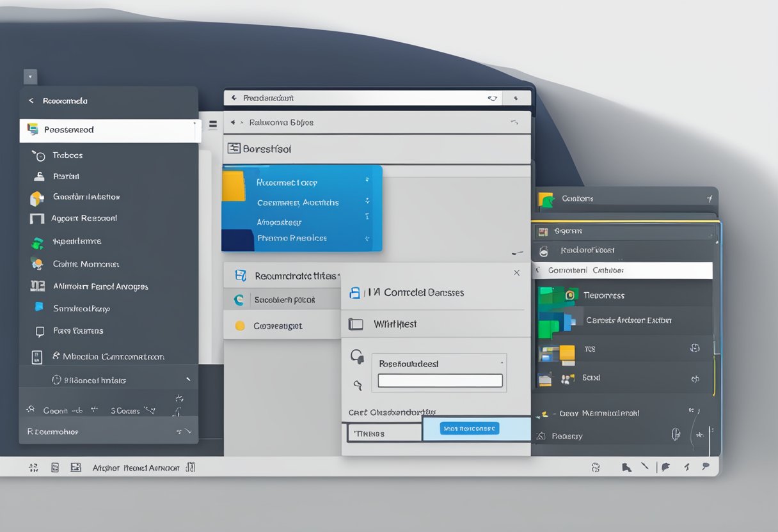
Task: Toggle the round icon on the TUS row
Action: point(694,349)
